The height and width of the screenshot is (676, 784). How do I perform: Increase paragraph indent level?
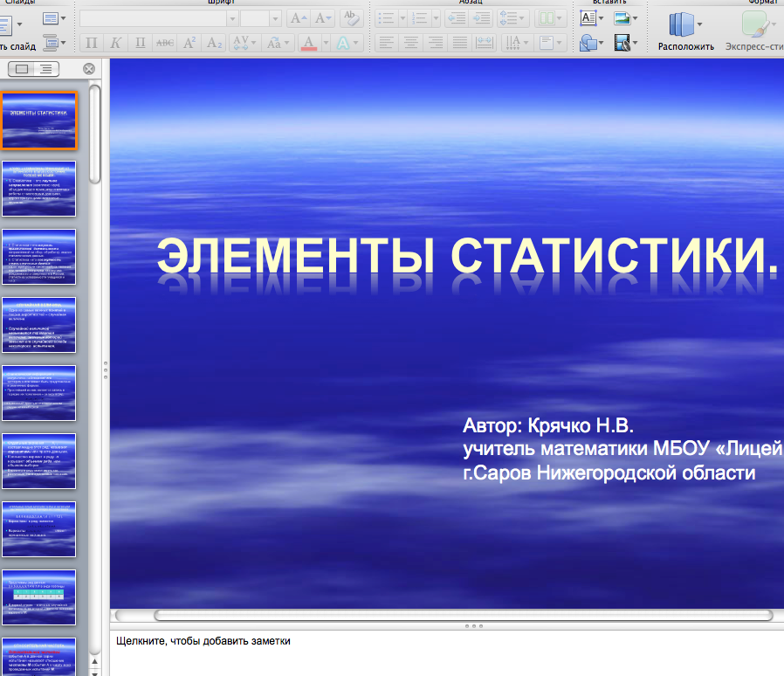481,18
